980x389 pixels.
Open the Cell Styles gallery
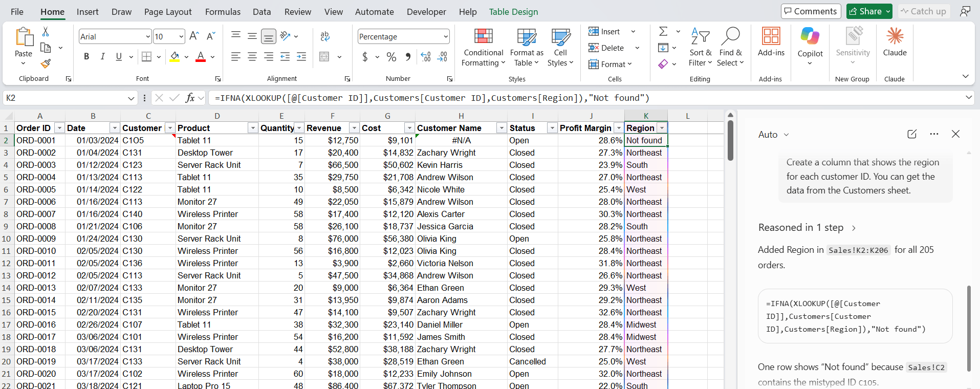[560, 48]
